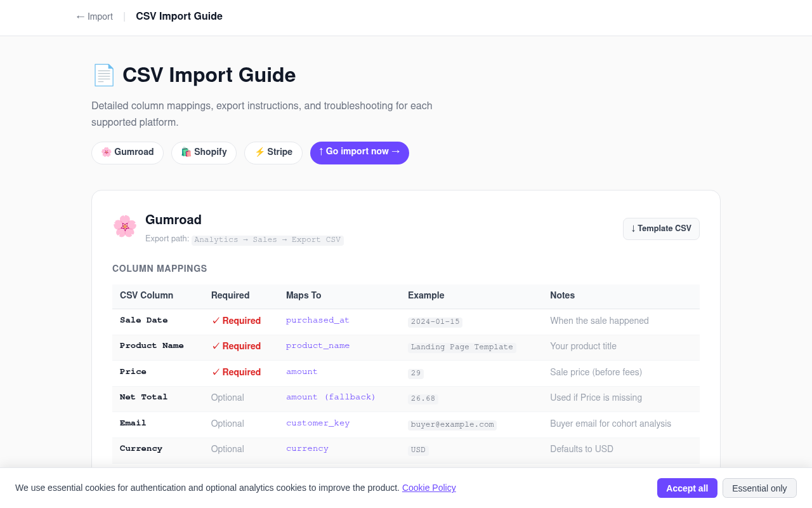The height and width of the screenshot is (508, 812).
Task: Click the currency mapping value
Action: pyautogui.click(x=308, y=449)
